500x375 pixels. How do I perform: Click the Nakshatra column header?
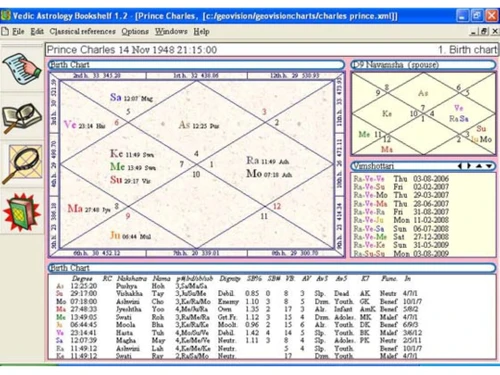tap(132, 278)
